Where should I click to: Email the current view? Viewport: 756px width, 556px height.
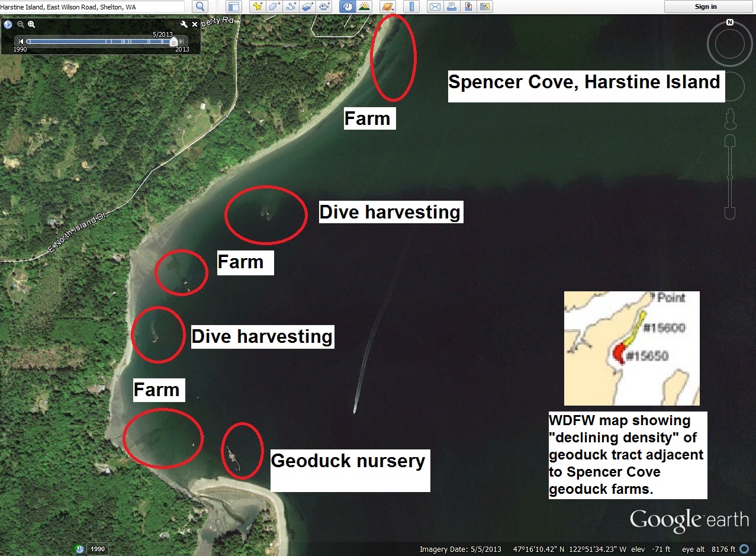tap(435, 7)
